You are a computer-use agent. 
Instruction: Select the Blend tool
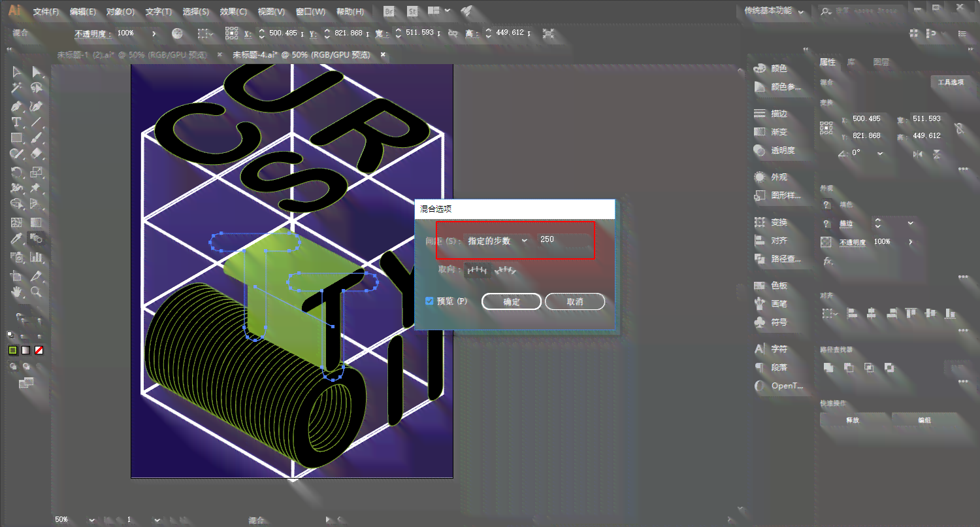37,239
